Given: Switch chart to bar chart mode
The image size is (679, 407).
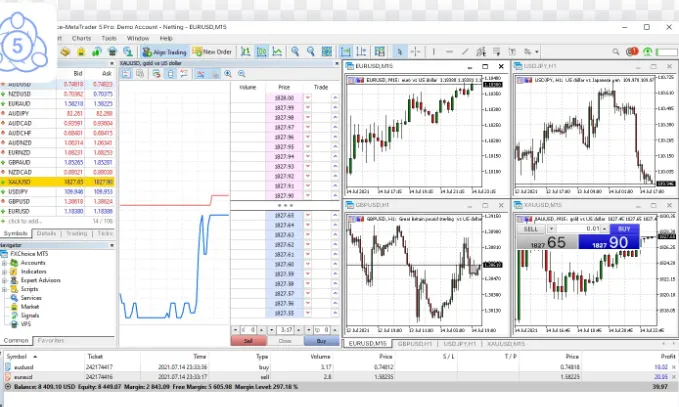Looking at the screenshot, I should (x=246, y=52).
